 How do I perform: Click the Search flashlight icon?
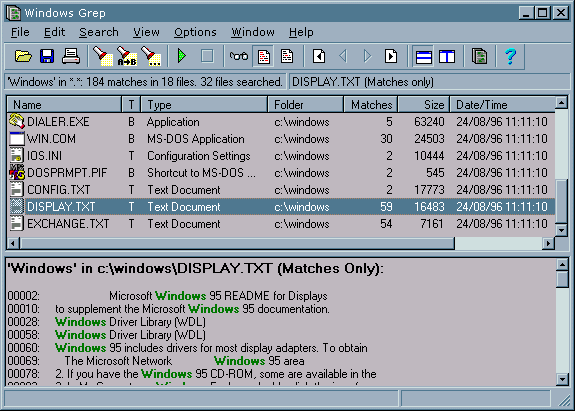[x=102, y=56]
